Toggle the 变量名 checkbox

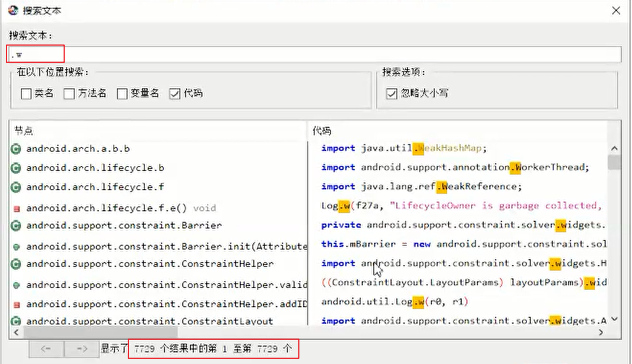[122, 94]
